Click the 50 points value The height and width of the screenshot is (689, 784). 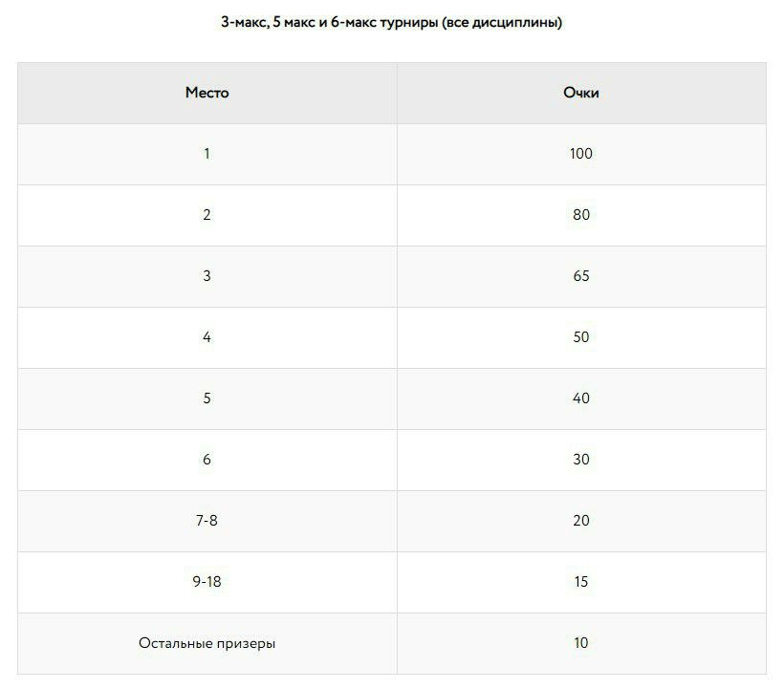(581, 337)
